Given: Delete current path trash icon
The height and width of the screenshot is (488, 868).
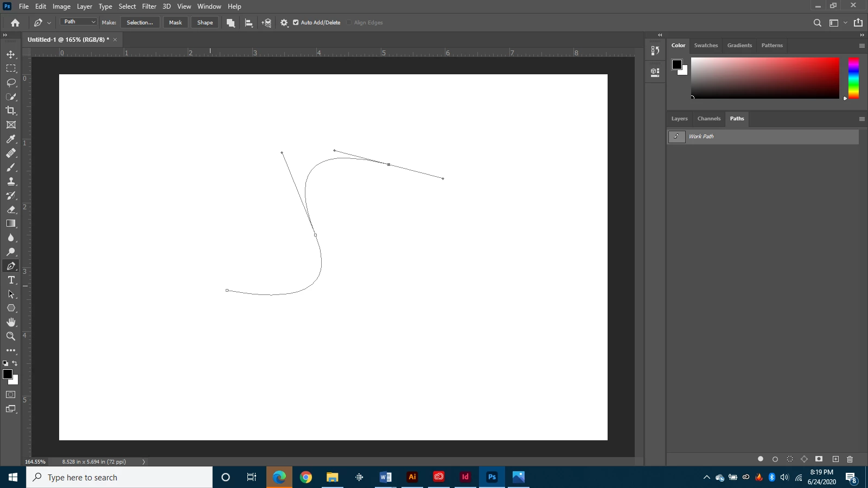Looking at the screenshot, I should (x=850, y=459).
